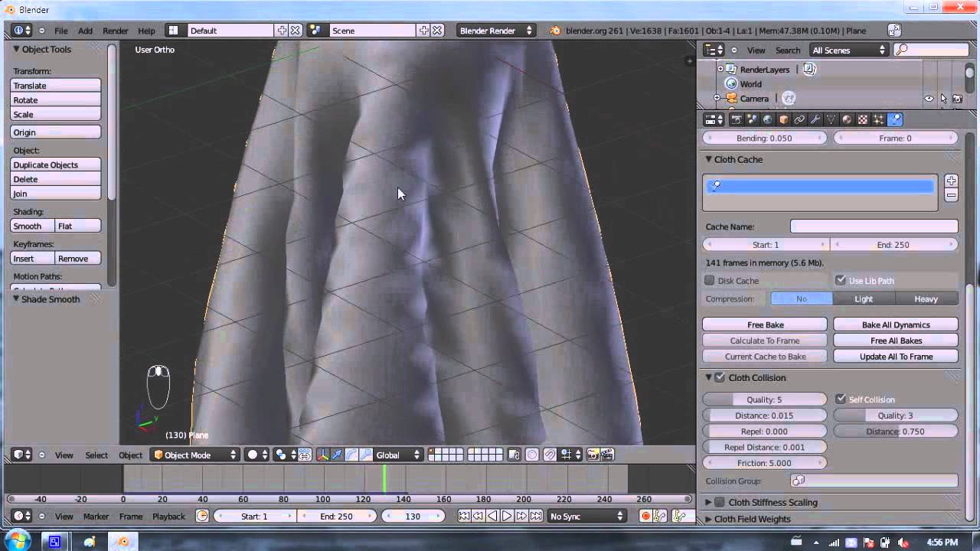
Task: Open the Object Mode dropdown
Action: [195, 455]
